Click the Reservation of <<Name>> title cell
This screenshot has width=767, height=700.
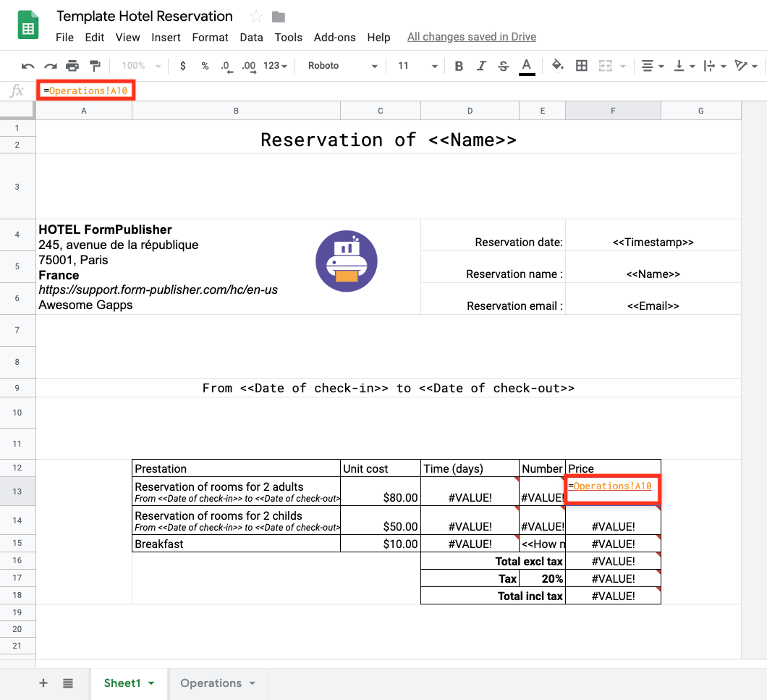(389, 137)
